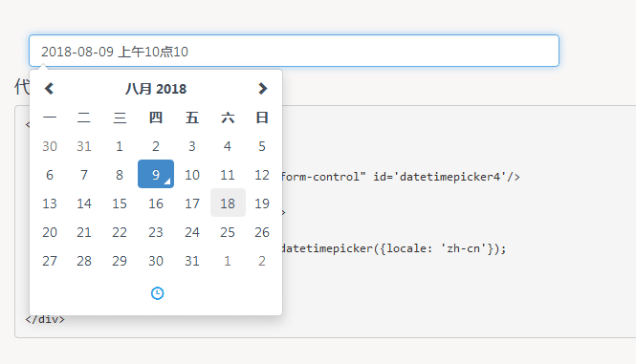This screenshot has width=636, height=364.
Task: Choose day 23 in the calendar
Action: pyautogui.click(x=156, y=232)
